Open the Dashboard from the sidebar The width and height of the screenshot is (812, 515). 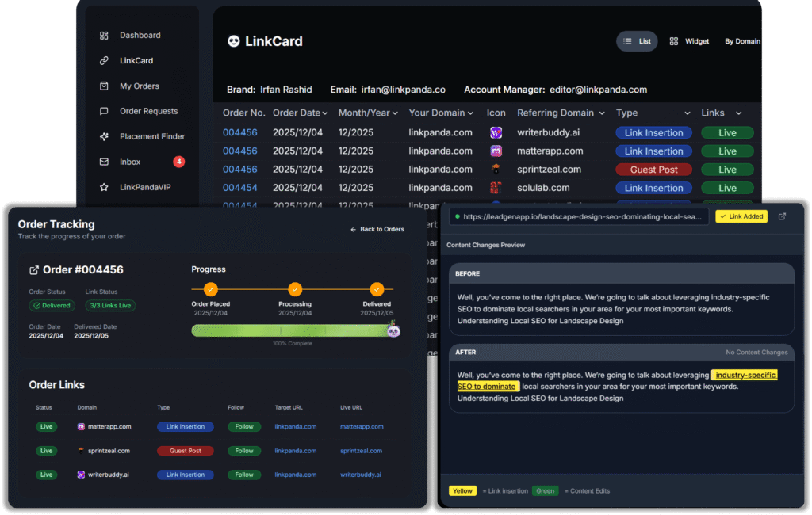click(139, 35)
